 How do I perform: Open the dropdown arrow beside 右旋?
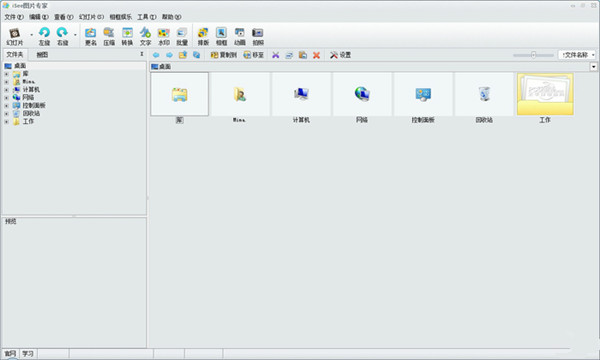point(75,35)
